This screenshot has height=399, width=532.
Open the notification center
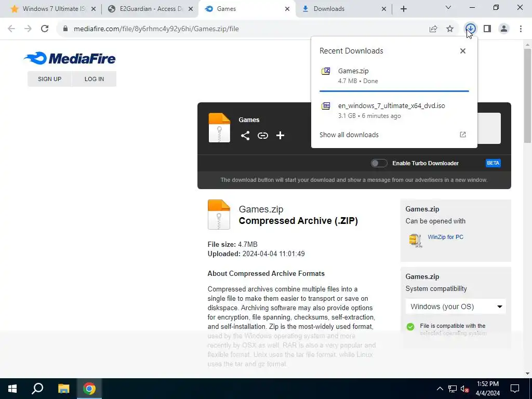click(515, 389)
